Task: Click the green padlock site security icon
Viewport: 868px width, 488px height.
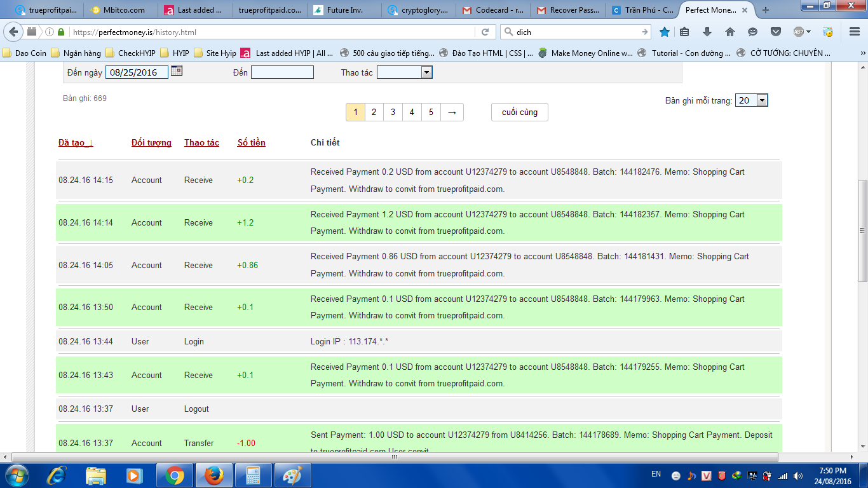Action: (x=61, y=32)
